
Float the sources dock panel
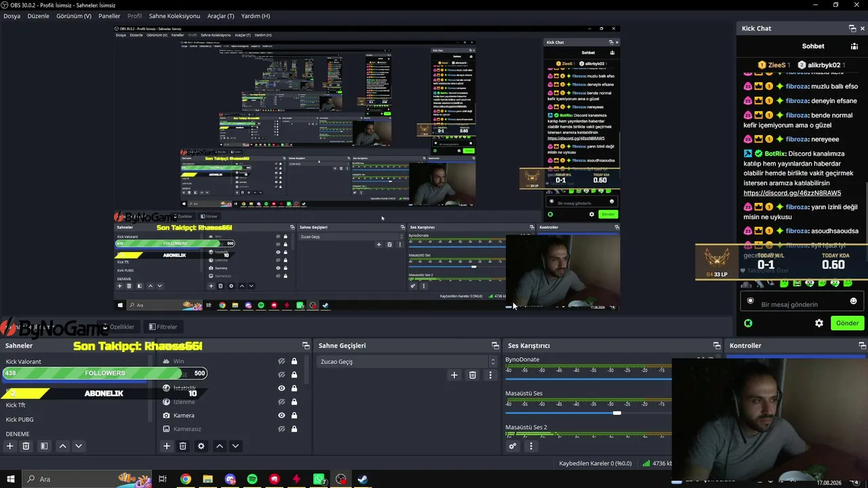point(306,346)
